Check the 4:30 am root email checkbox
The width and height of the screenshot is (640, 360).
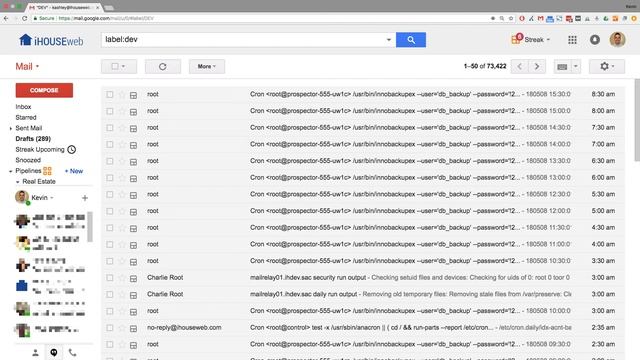(x=109, y=228)
